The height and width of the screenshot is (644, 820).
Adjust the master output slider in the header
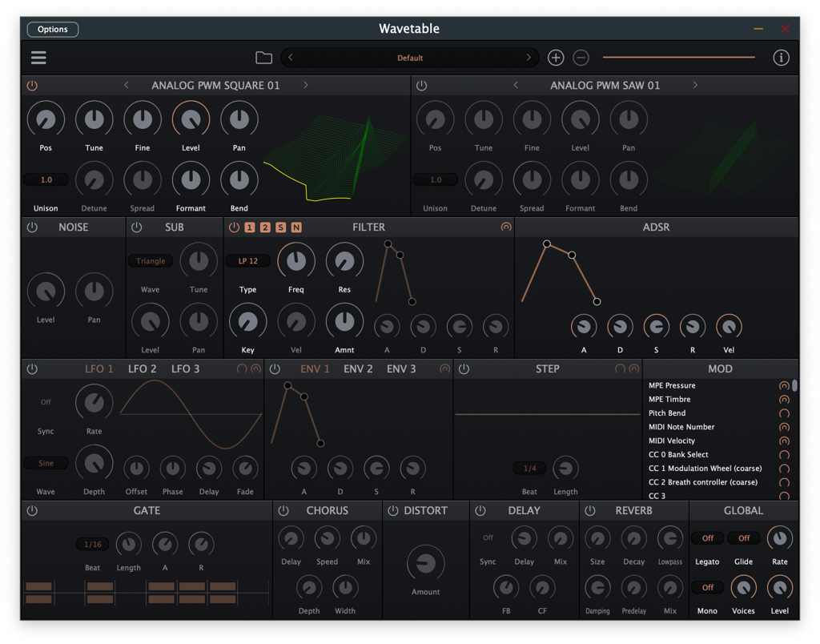[x=678, y=57]
